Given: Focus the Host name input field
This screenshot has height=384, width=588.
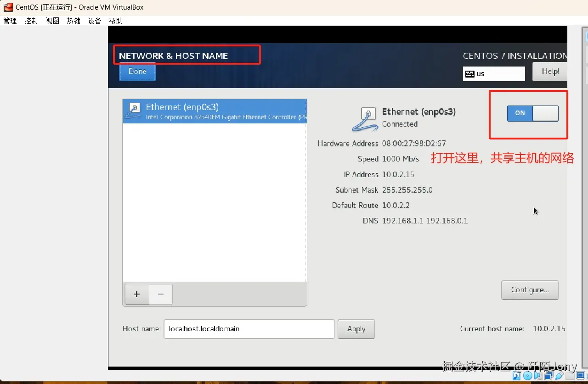Looking at the screenshot, I should [x=249, y=329].
